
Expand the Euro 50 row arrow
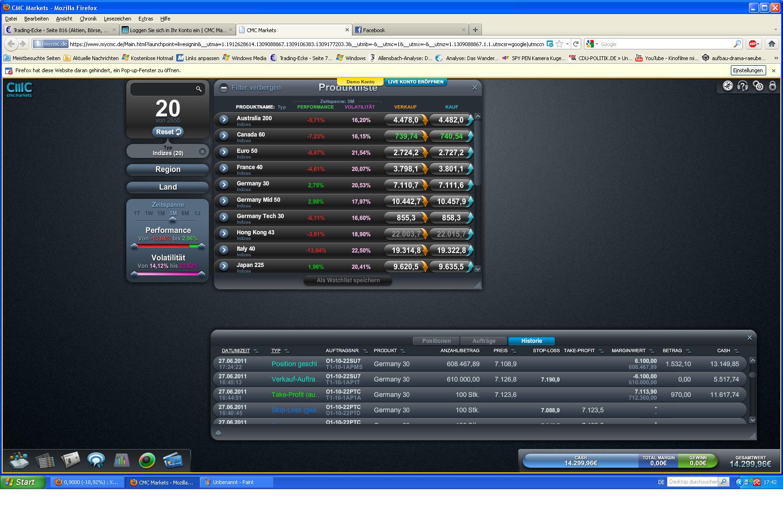point(224,152)
